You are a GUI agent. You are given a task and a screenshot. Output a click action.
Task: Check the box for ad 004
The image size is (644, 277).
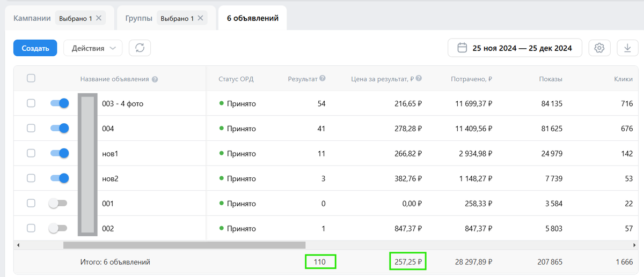point(31,128)
